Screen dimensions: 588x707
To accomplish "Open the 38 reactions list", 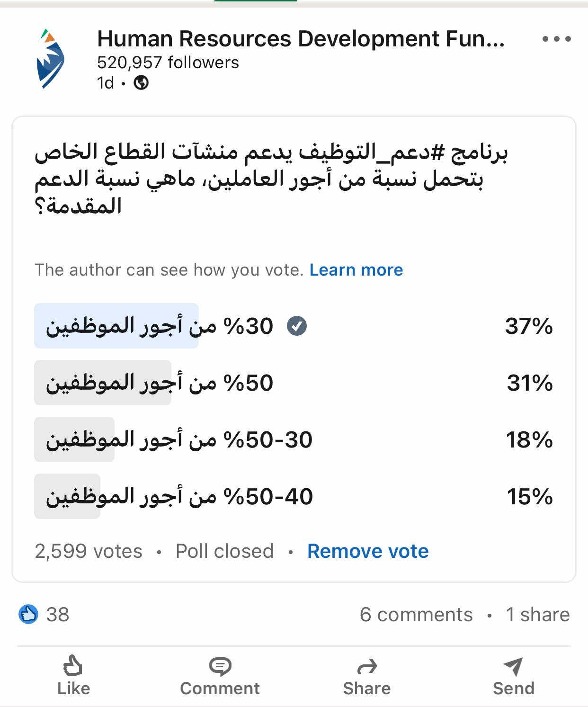I will [x=58, y=615].
